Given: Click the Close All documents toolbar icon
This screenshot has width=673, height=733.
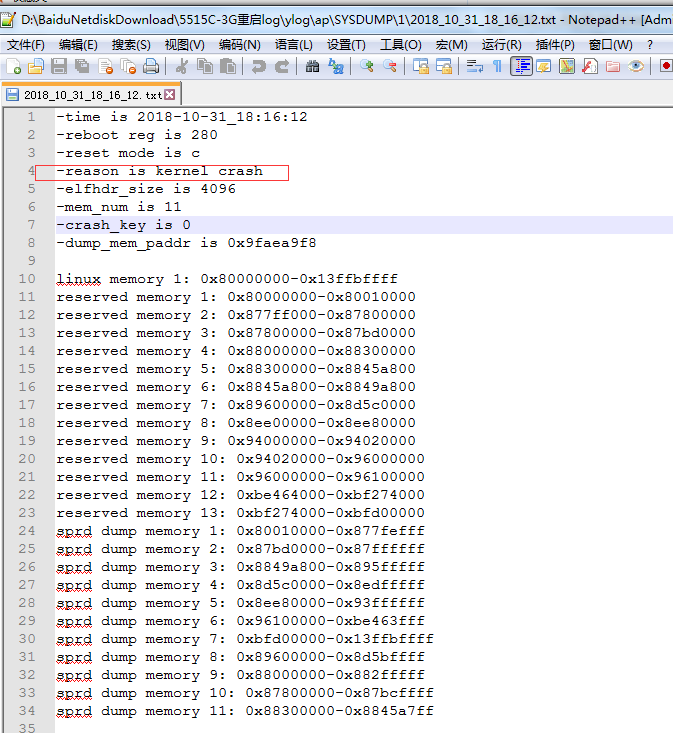Looking at the screenshot, I should click(128, 66).
